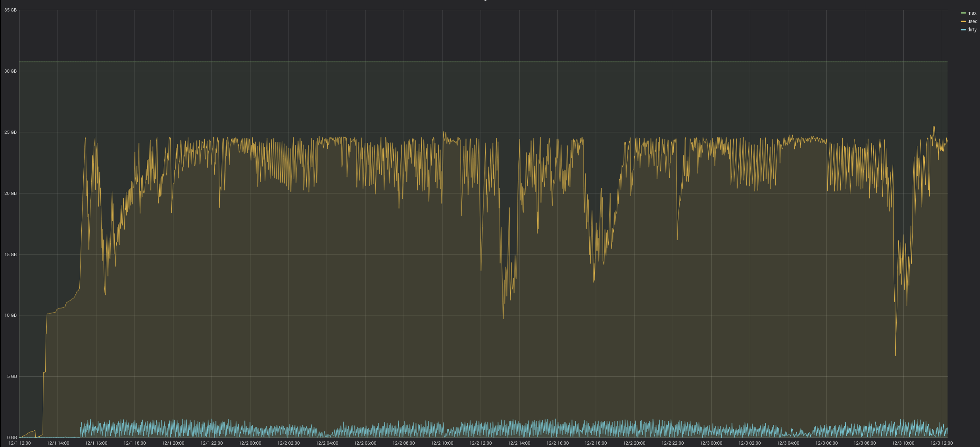Click the 15 GB y-axis label
The width and height of the screenshot is (980, 447).
coord(11,254)
